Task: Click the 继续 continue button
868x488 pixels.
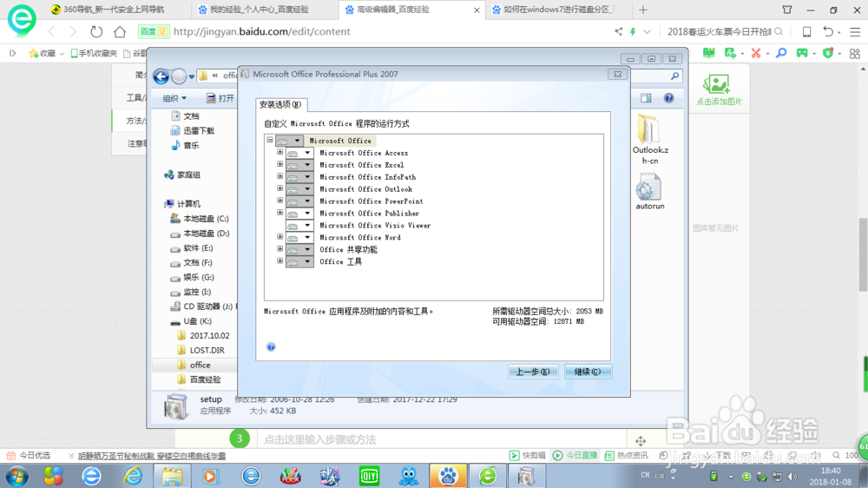Action: (x=588, y=372)
